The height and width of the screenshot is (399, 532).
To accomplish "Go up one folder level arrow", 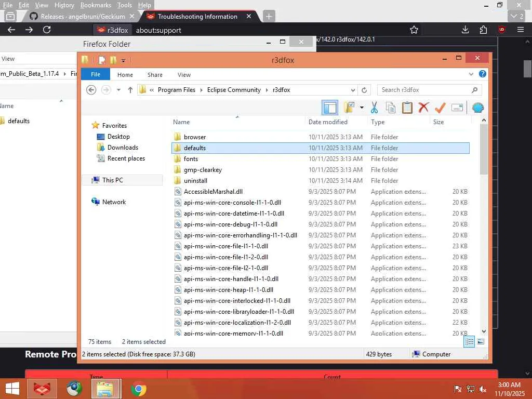I will 130,90.
